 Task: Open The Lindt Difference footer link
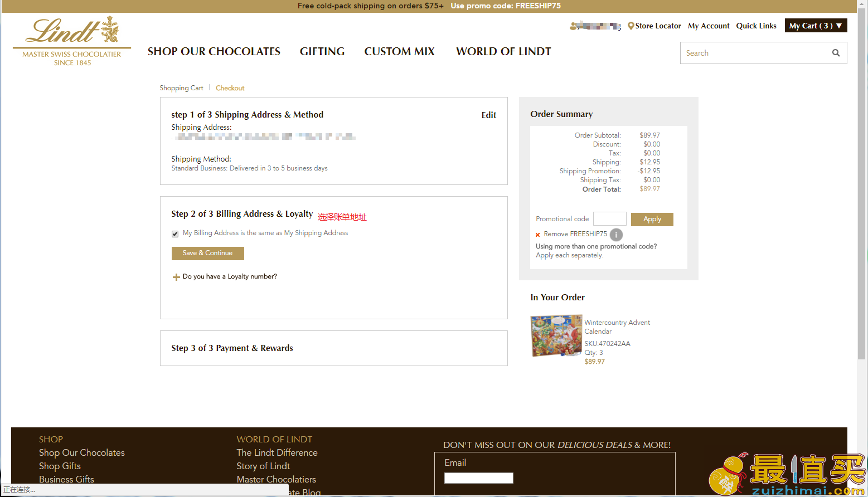[277, 452]
